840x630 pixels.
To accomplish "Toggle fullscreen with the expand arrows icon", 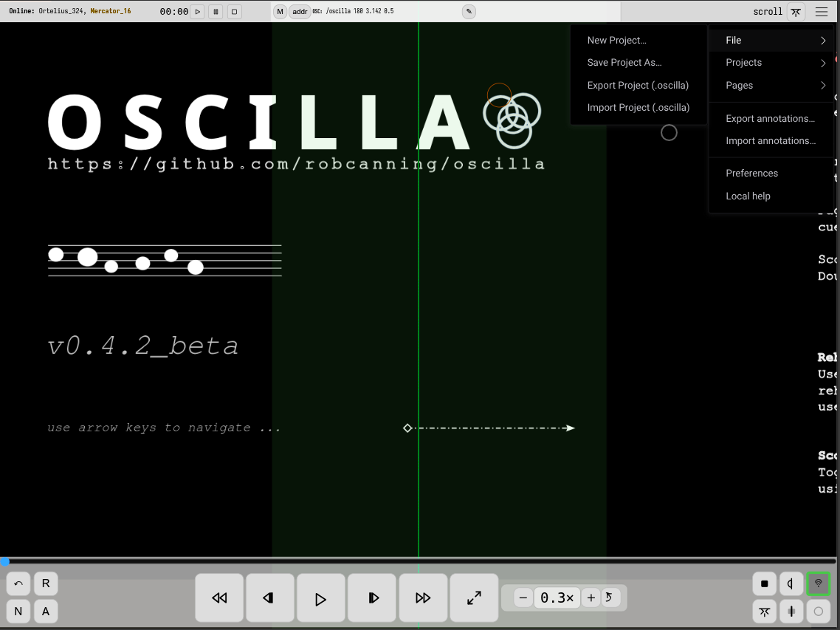I will coord(474,598).
